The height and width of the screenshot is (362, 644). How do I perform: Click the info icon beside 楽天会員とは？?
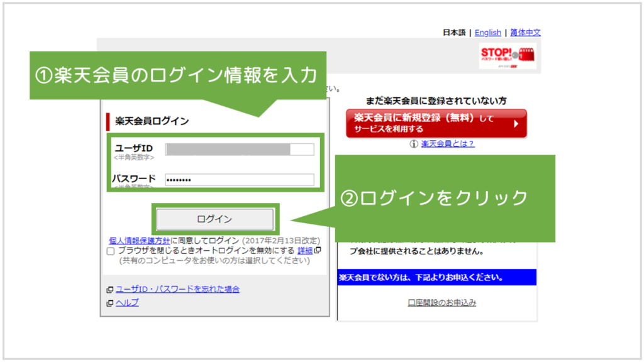[414, 144]
